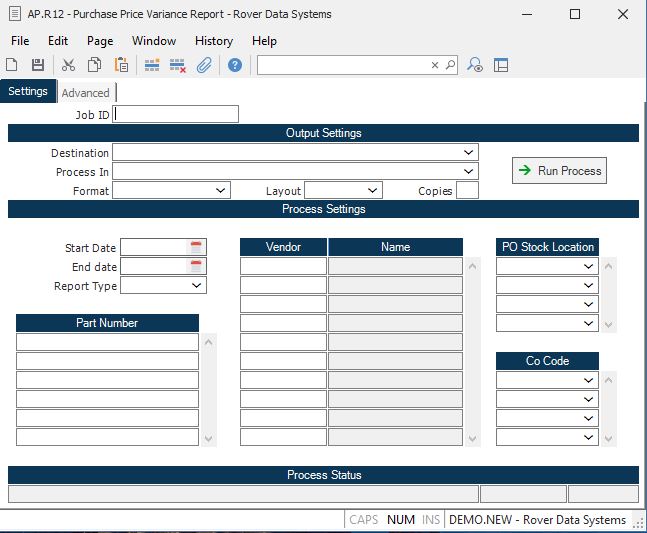Viewport: 647px width, 533px height.
Task: Open the Report Type dropdown
Action: coord(197,286)
